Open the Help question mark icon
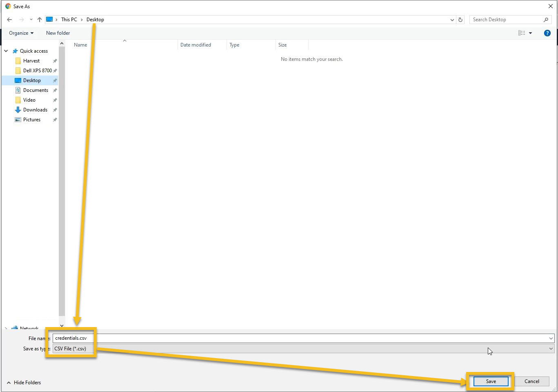The image size is (558, 392). 547,33
